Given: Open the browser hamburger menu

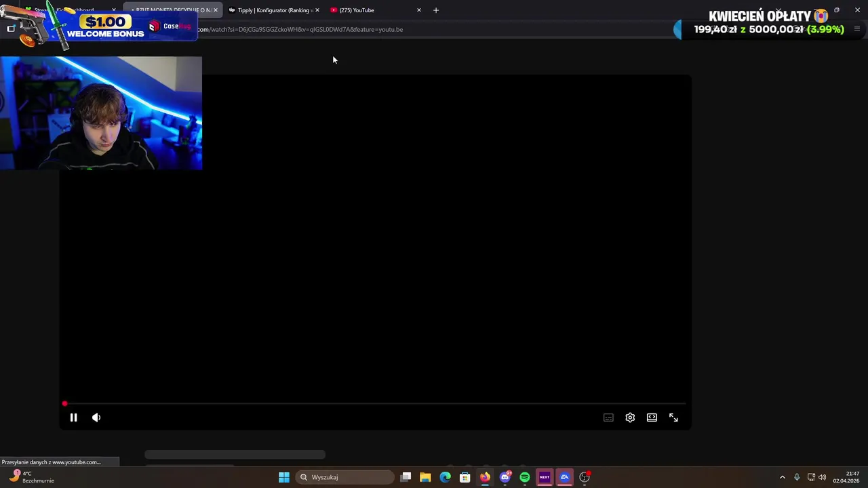Looking at the screenshot, I should point(856,29).
